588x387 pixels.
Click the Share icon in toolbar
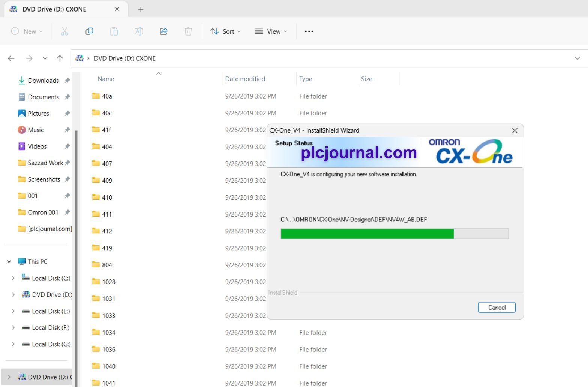click(x=163, y=31)
